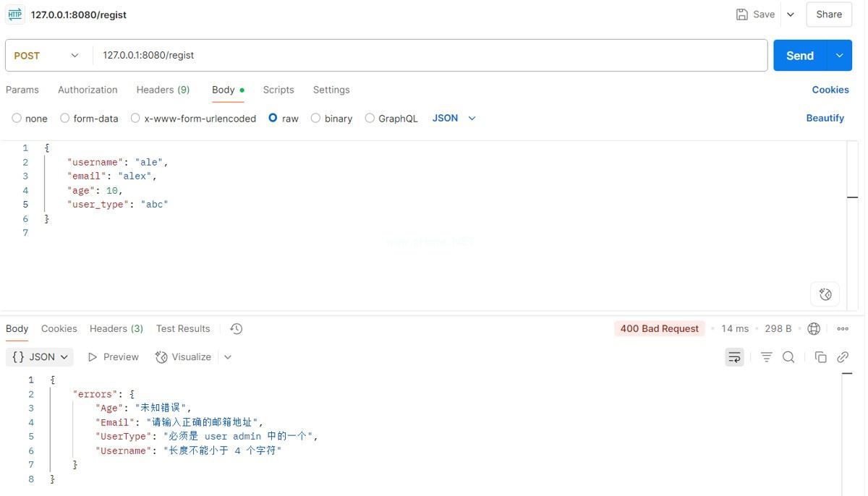The image size is (868, 496).
Task: Search the response using the magnifier icon
Action: (x=788, y=357)
